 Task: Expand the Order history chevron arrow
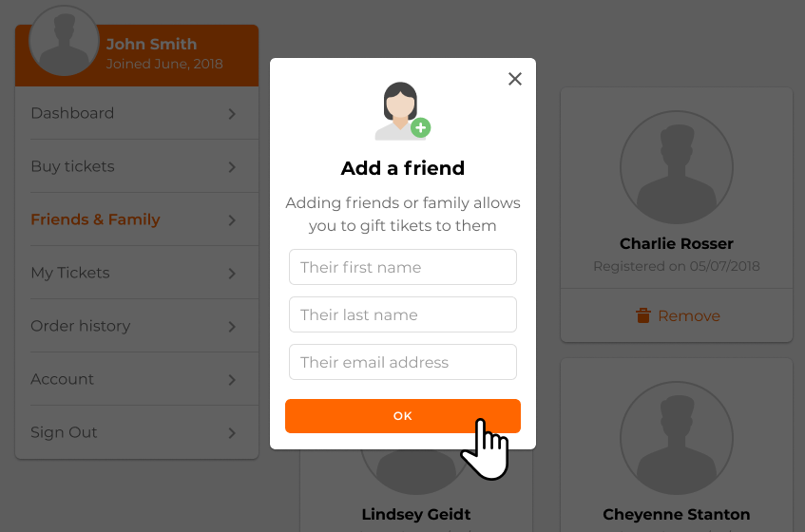(232, 327)
